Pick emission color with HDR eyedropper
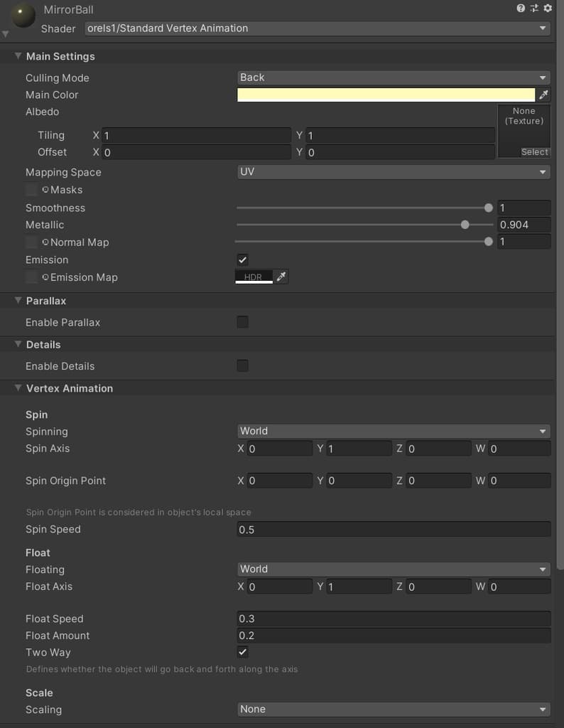Viewport: 564px width, 728px height. (281, 277)
